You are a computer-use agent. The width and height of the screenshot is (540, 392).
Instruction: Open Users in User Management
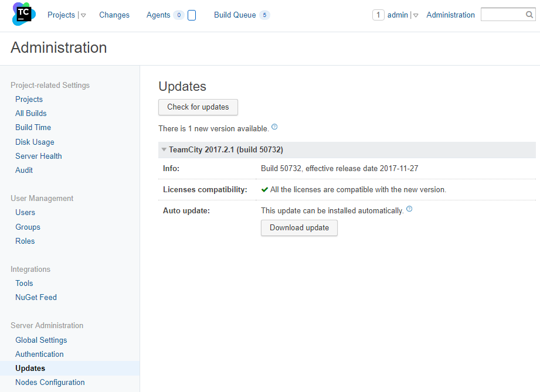(x=25, y=212)
